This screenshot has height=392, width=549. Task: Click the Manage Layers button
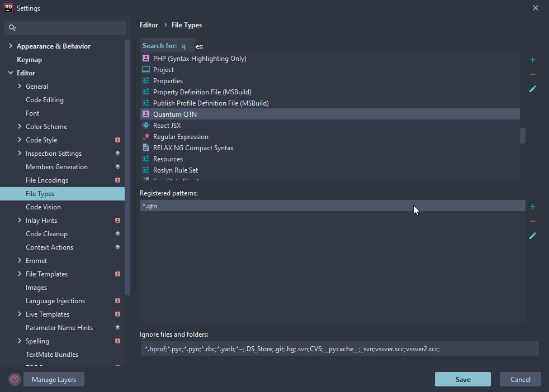54,379
